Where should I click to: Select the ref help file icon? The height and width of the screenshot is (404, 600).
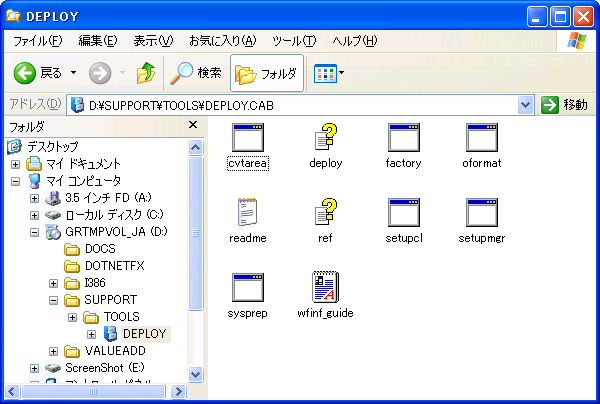(x=326, y=212)
